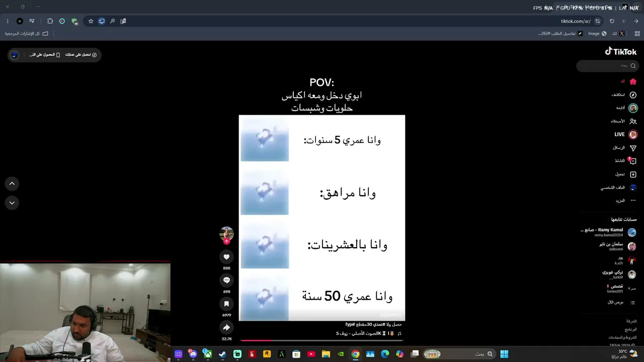Share the video using the arrow icon
Image resolution: width=644 pixels, height=362 pixels.
tap(226, 328)
